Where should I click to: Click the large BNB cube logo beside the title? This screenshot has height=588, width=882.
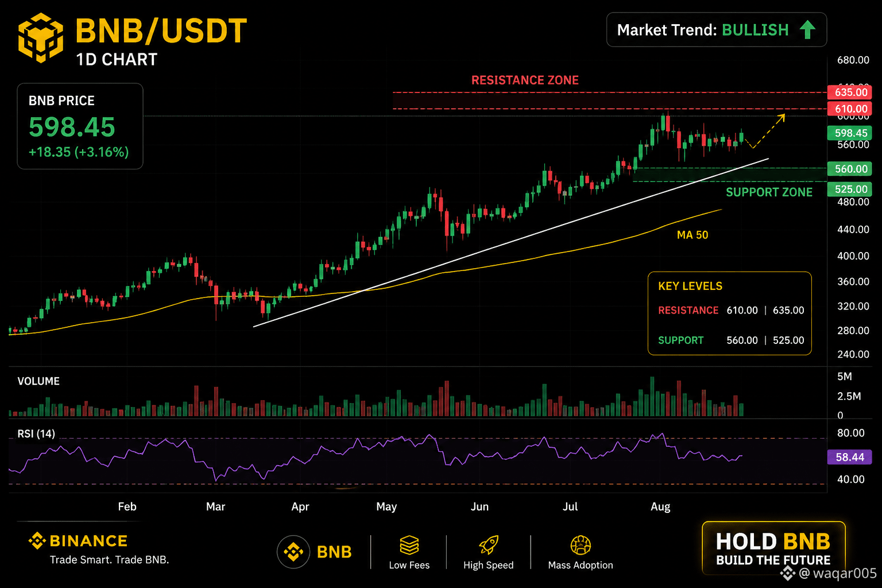coord(41,38)
